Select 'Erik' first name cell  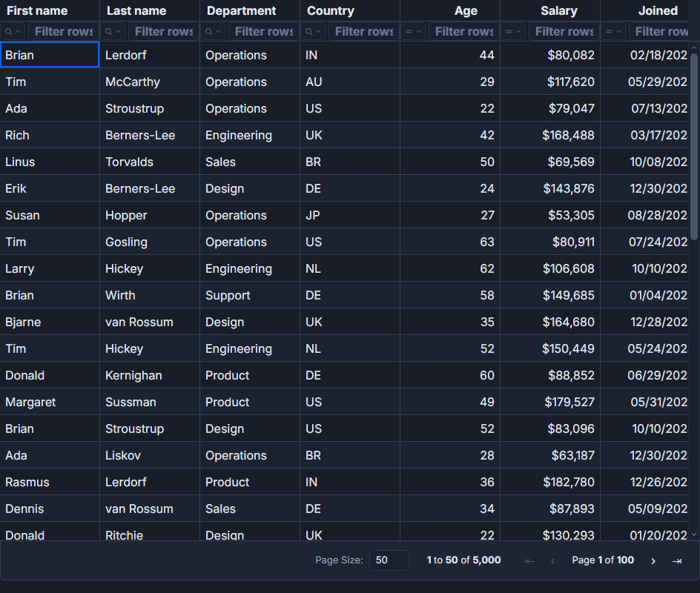[x=50, y=189]
